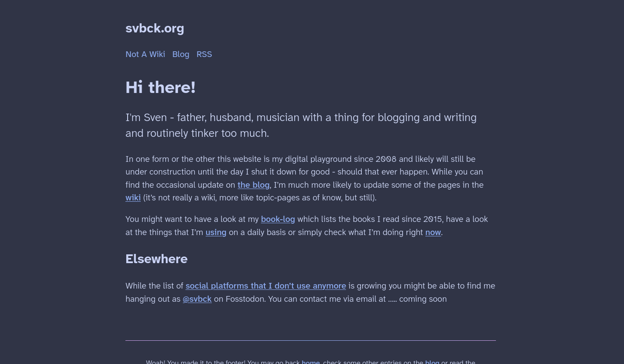Open the underlined 'wiki' link
This screenshot has width=624, height=364.
pyautogui.click(x=133, y=198)
